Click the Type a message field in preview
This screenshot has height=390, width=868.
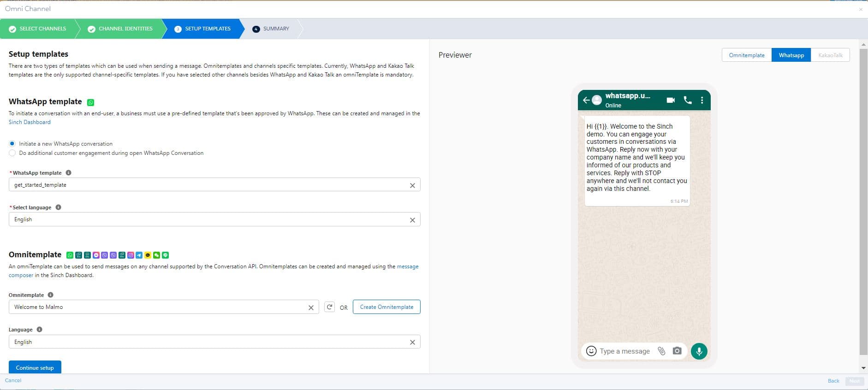(624, 351)
